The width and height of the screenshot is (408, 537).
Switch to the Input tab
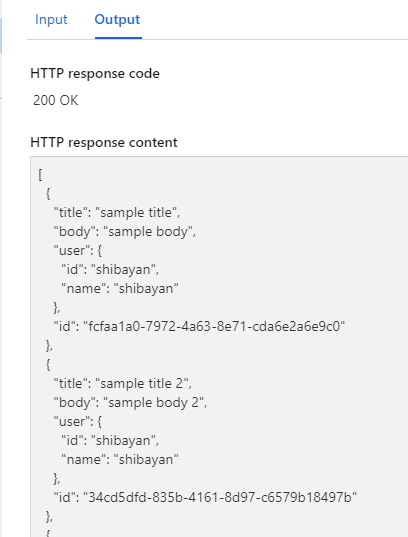click(51, 20)
